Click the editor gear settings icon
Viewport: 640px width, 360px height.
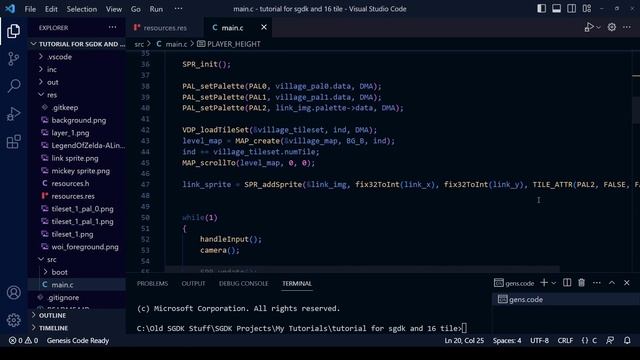coord(611,27)
